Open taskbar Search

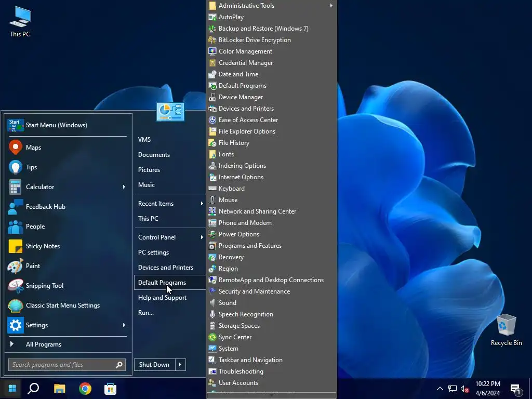point(33,389)
